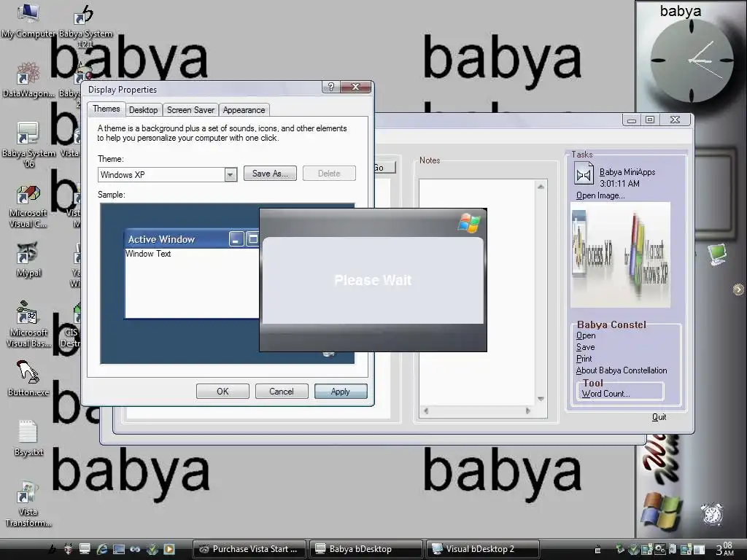Image resolution: width=747 pixels, height=560 pixels.
Task: Click the eyes quick launch icon
Action: (x=135, y=549)
